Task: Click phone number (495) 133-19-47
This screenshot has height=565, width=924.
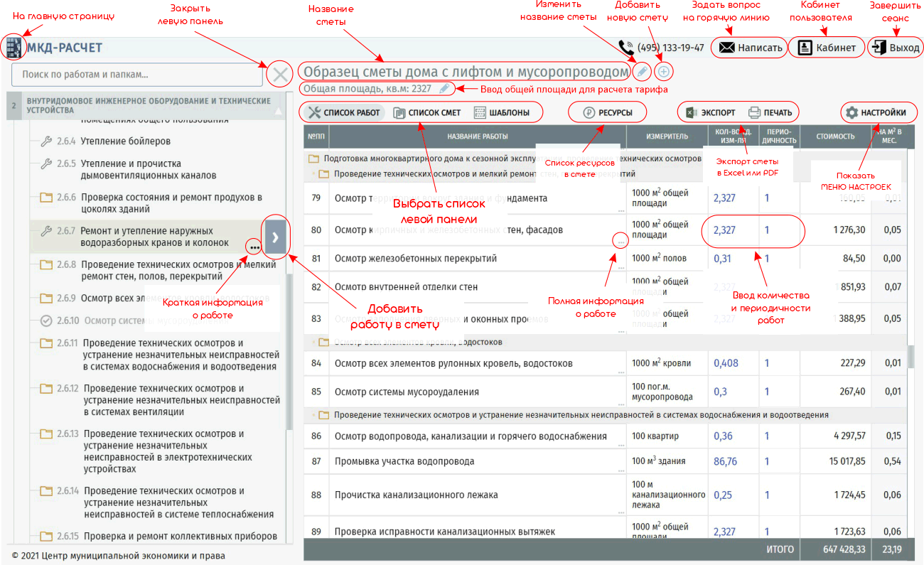Action: pos(670,48)
